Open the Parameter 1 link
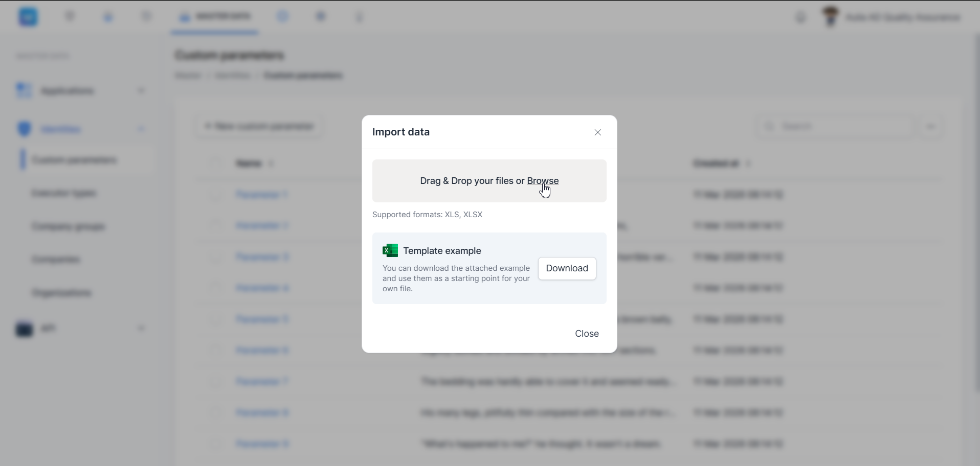 [x=262, y=195]
